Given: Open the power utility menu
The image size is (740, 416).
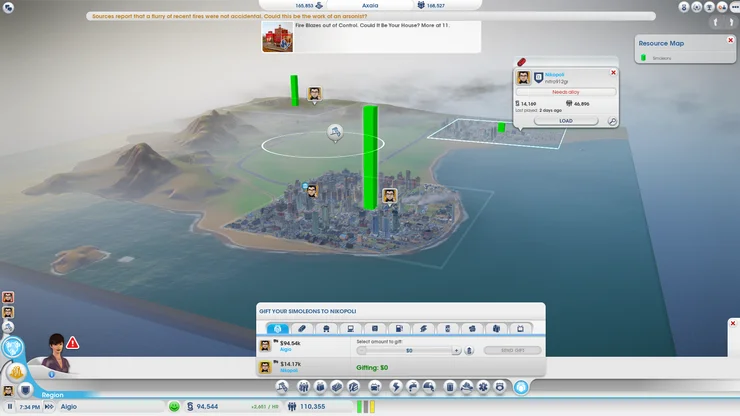Looking at the screenshot, I should tap(395, 387).
